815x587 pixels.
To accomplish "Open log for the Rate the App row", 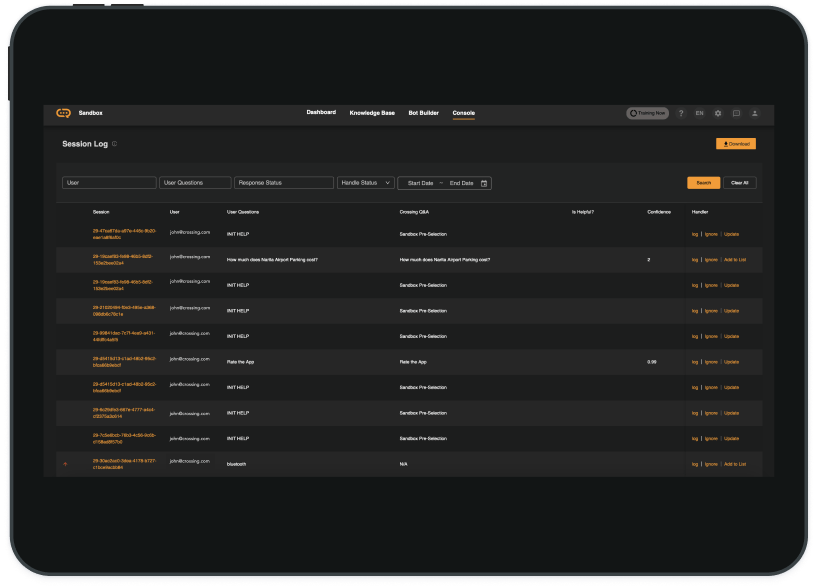I will pos(695,362).
